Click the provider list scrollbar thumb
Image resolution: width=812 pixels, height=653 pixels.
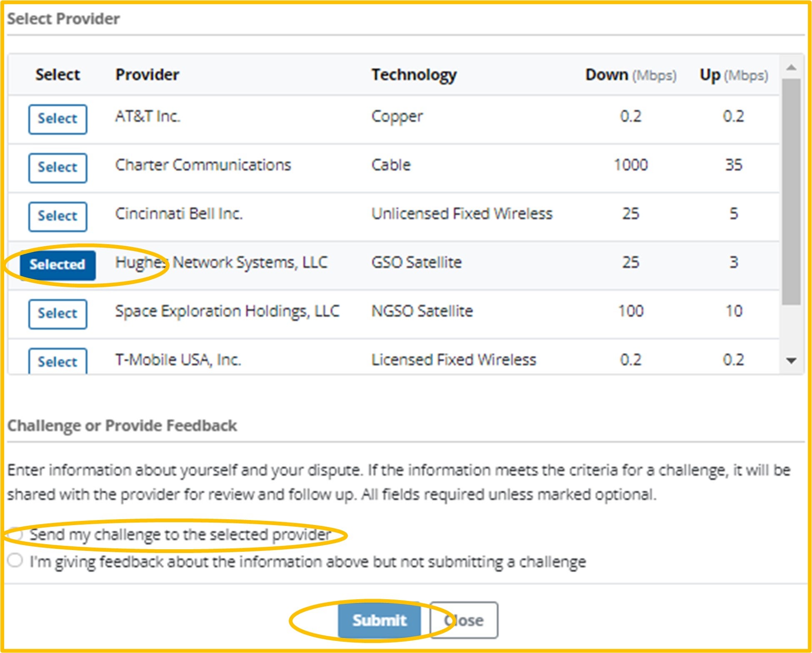tap(791, 192)
